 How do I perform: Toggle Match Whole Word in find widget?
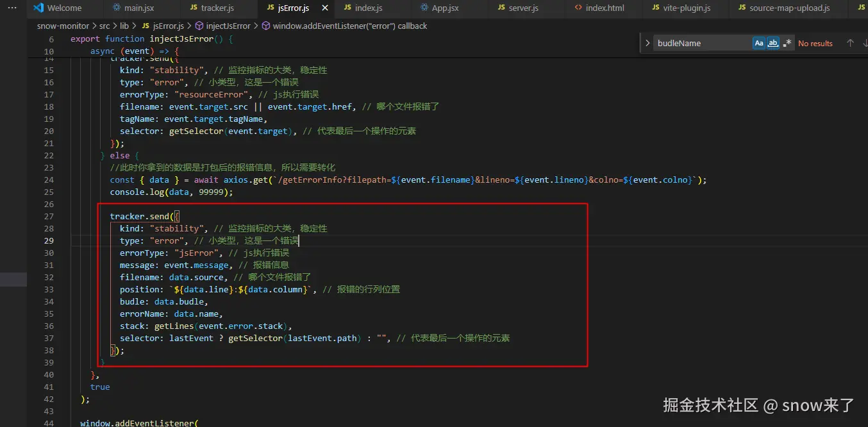[773, 43]
